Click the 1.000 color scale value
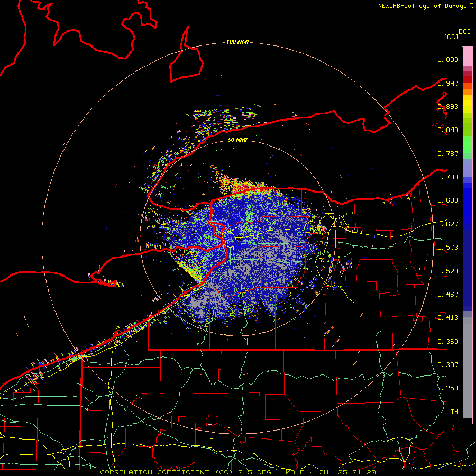Screen dimensions: 476x476 [448, 59]
